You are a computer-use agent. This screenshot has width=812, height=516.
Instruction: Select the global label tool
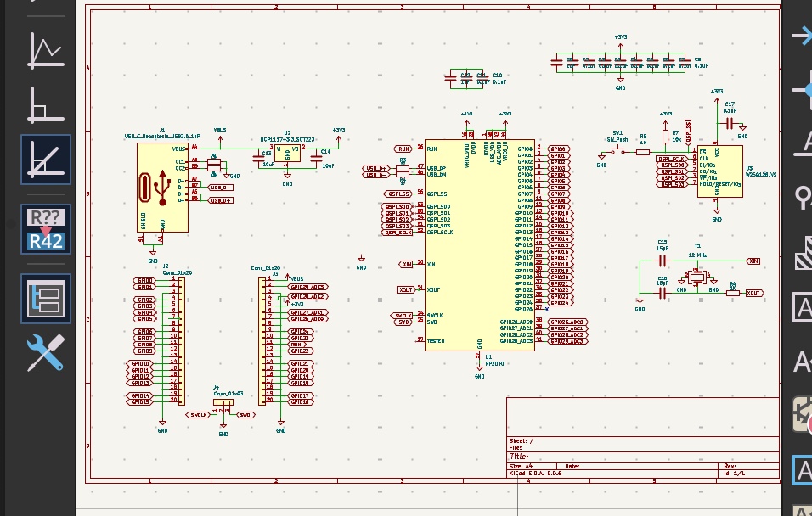[x=801, y=307]
